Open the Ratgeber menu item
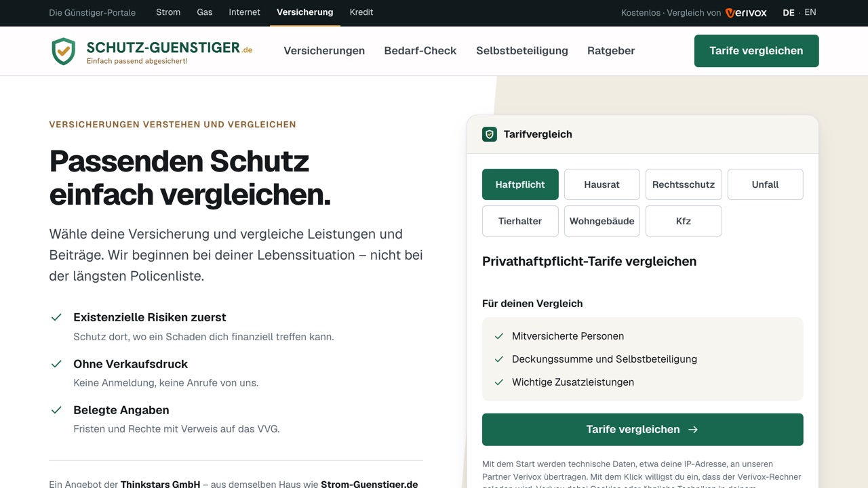 pyautogui.click(x=611, y=51)
